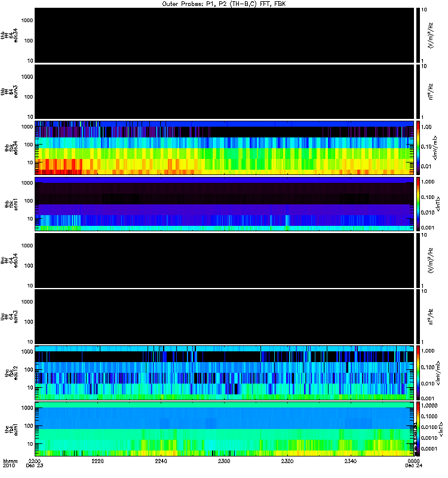This screenshot has height=478, width=448.
Task: Click the thc fbk scm1 panel label
Action: pyautogui.click(x=11, y=430)
